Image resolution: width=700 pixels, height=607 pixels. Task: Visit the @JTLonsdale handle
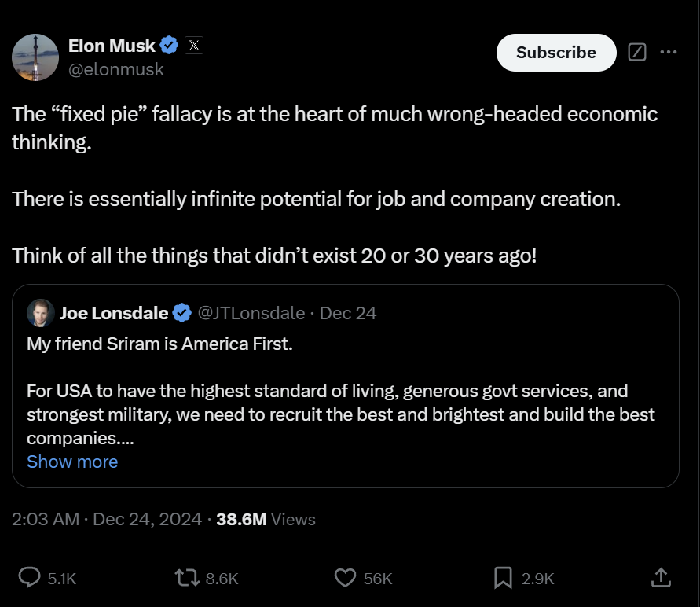point(251,313)
